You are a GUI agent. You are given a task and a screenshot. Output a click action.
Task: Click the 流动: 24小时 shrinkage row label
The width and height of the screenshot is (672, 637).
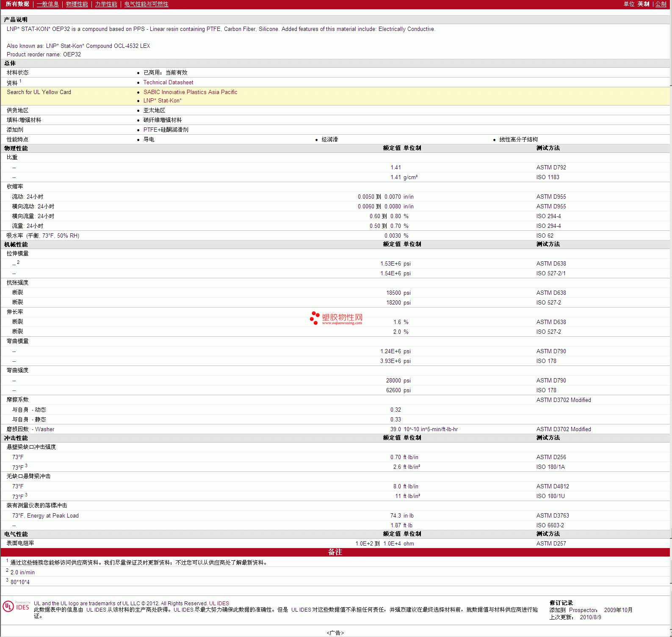(28, 197)
